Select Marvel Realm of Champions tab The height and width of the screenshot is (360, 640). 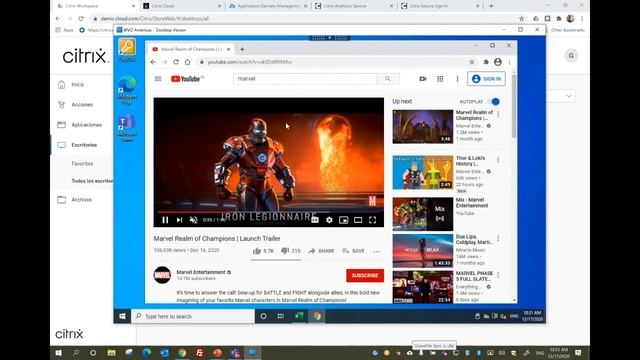(191, 49)
